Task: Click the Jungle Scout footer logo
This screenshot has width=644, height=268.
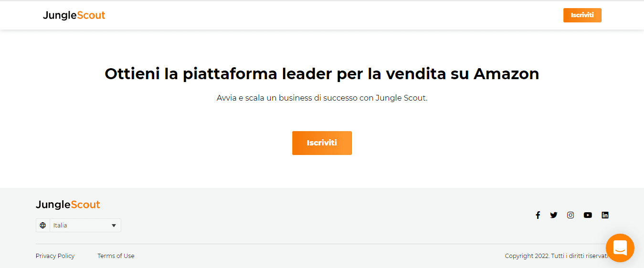Action: click(68, 205)
